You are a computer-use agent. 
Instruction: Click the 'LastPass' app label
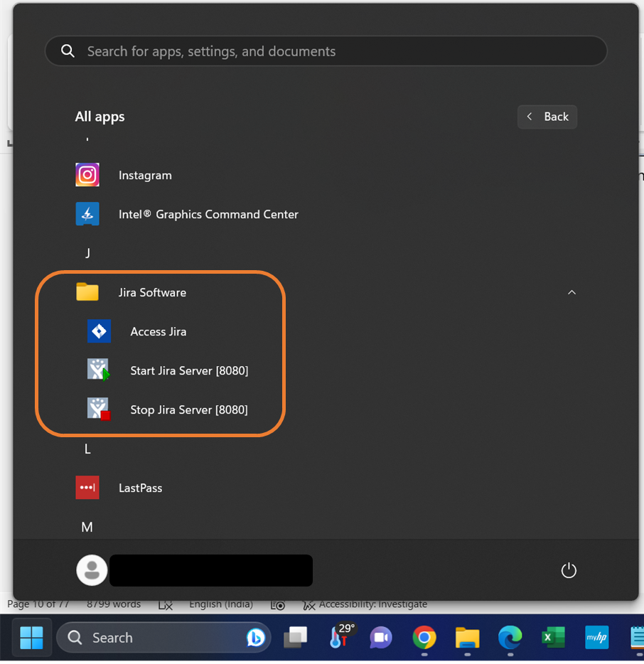[x=141, y=488]
